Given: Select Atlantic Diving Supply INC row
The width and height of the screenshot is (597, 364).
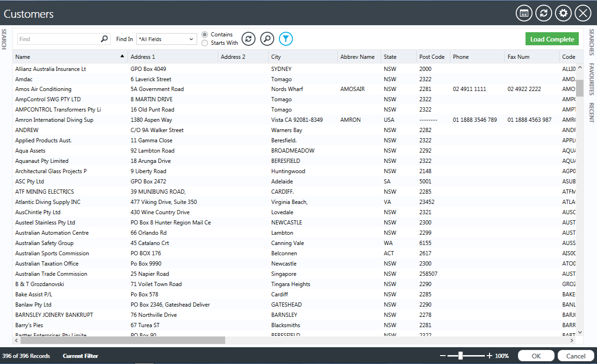Looking at the screenshot, I should click(x=294, y=202).
